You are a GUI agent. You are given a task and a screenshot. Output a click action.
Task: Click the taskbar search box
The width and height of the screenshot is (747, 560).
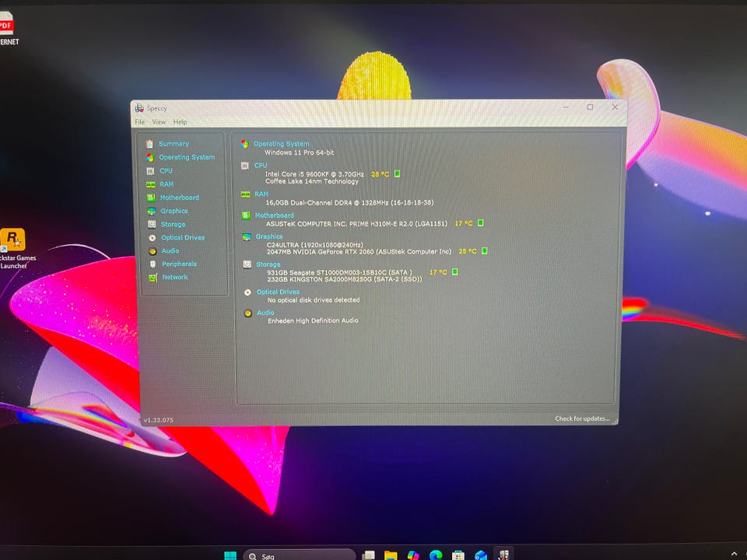299,555
